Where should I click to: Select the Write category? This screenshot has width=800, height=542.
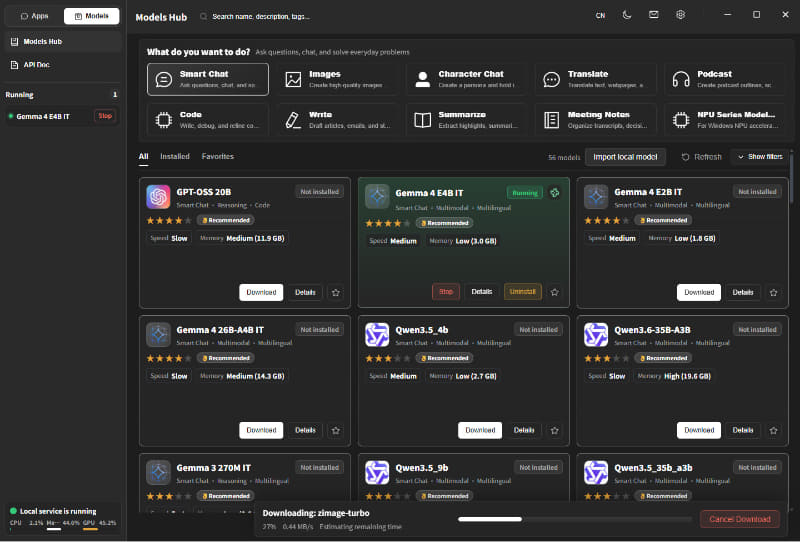337,120
